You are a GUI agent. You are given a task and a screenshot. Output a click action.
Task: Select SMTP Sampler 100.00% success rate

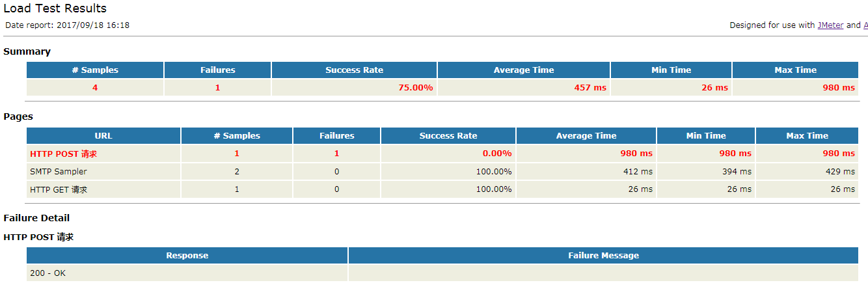[x=494, y=172]
